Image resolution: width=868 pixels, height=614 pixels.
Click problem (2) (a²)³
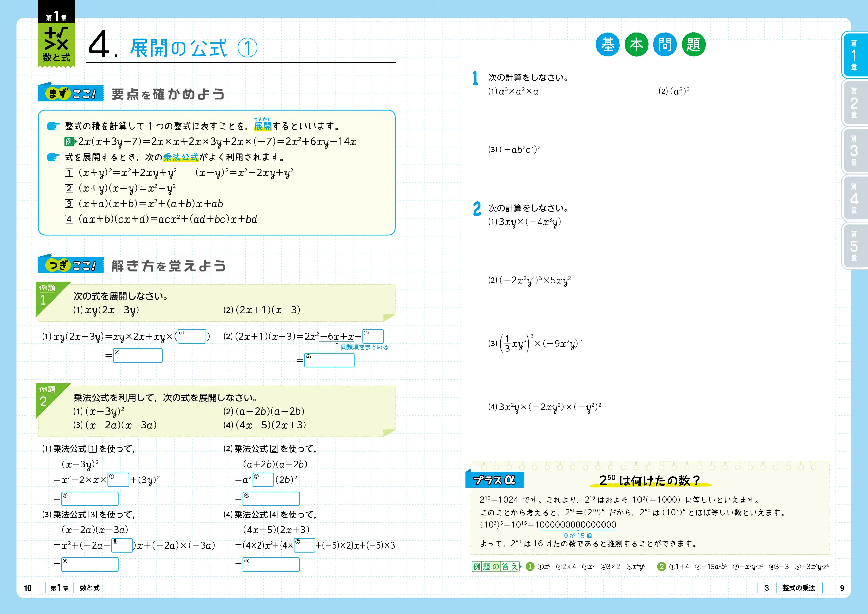coord(674,91)
